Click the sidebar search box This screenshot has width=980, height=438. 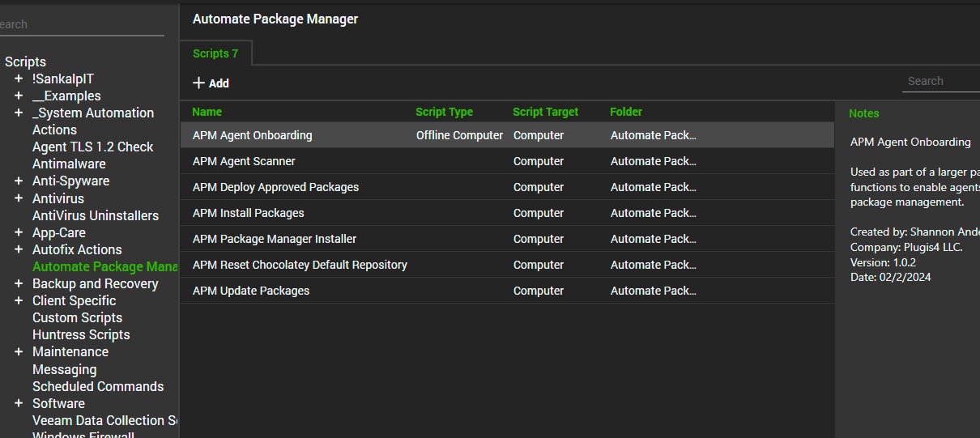[81, 24]
